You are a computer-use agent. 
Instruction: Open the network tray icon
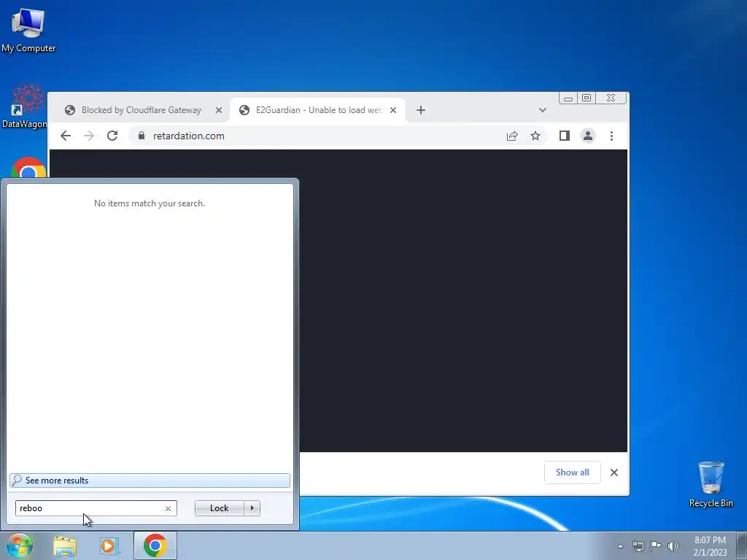point(638,546)
